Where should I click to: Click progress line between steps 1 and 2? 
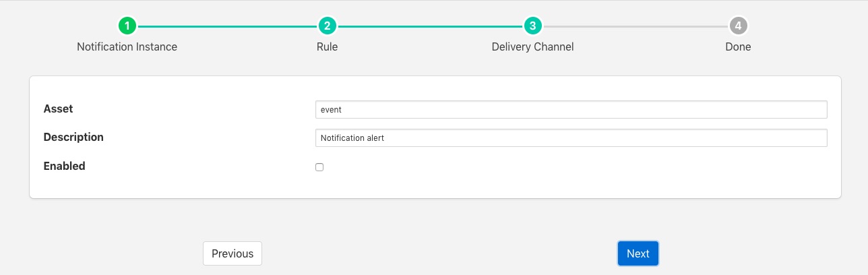(226, 26)
